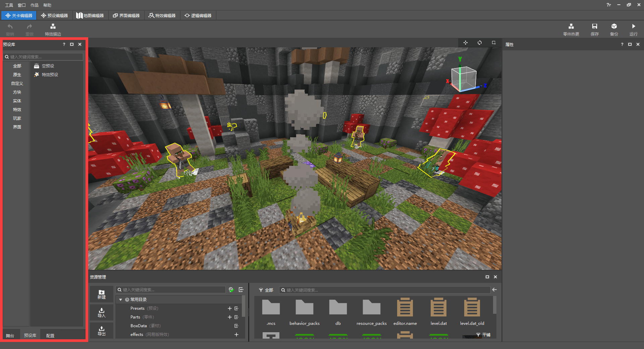Collapse the 常用目录 tree node
This screenshot has width=644, height=349.
click(121, 300)
